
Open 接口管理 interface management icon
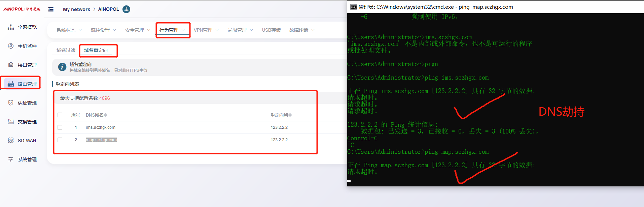tap(11, 65)
